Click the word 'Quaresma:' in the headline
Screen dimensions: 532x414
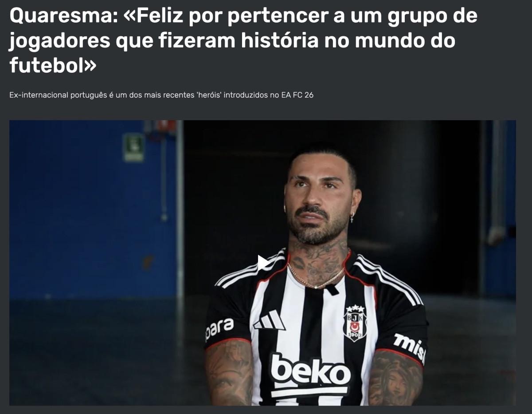(x=63, y=16)
